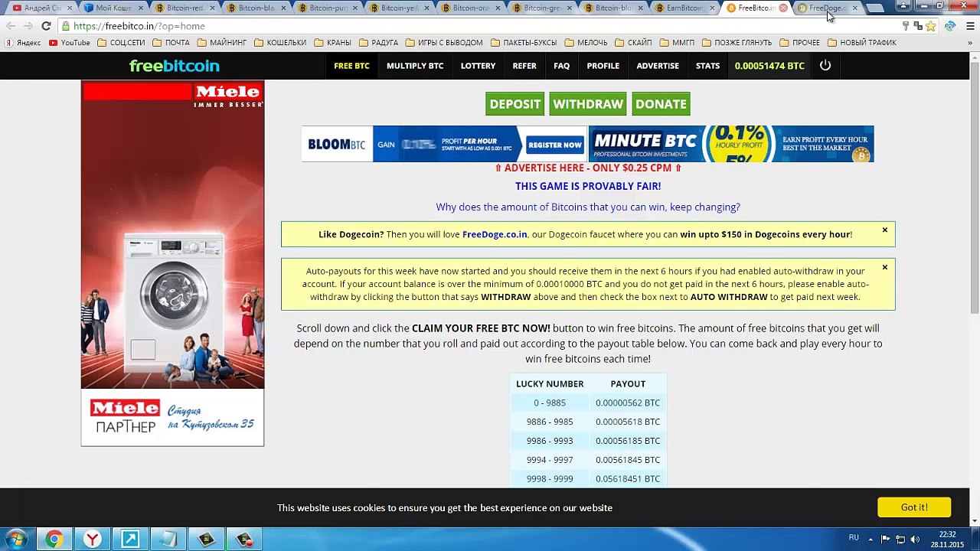Click the freebitcoin logo
The image size is (980, 551).
(x=175, y=66)
